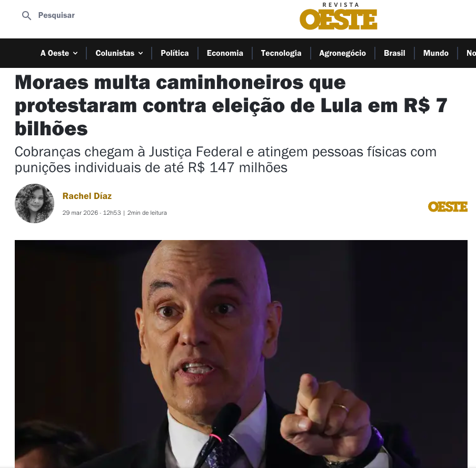Image resolution: width=476 pixels, height=468 pixels.
Task: Navigate to the Brasil section
Action: 394,53
